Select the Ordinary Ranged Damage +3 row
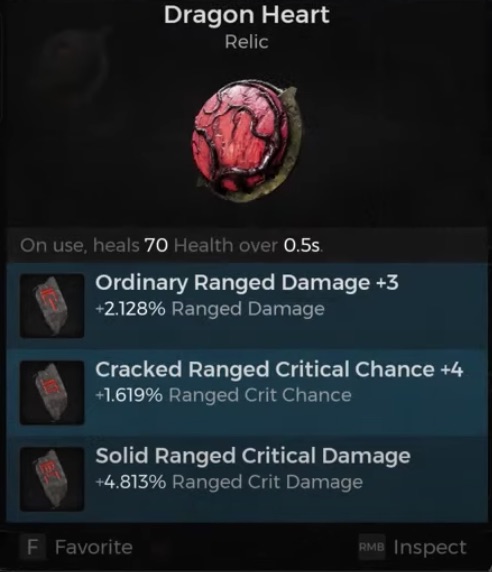 (247, 306)
